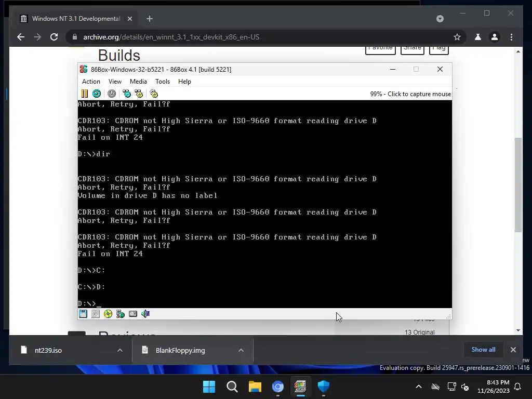Show hidden system tray icons
Screen dimensions: 532x399
click(419, 387)
